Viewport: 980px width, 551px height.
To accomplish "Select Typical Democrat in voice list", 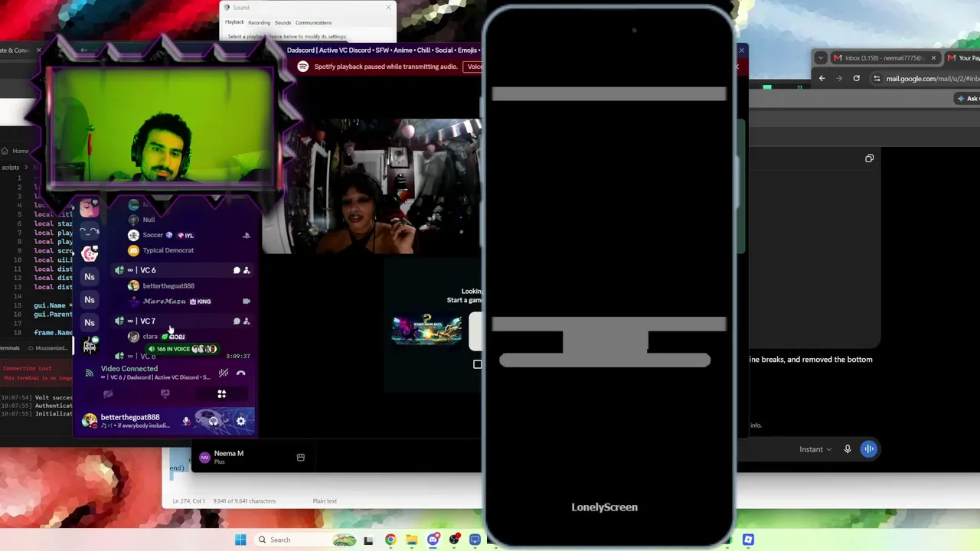I will [189, 250].
